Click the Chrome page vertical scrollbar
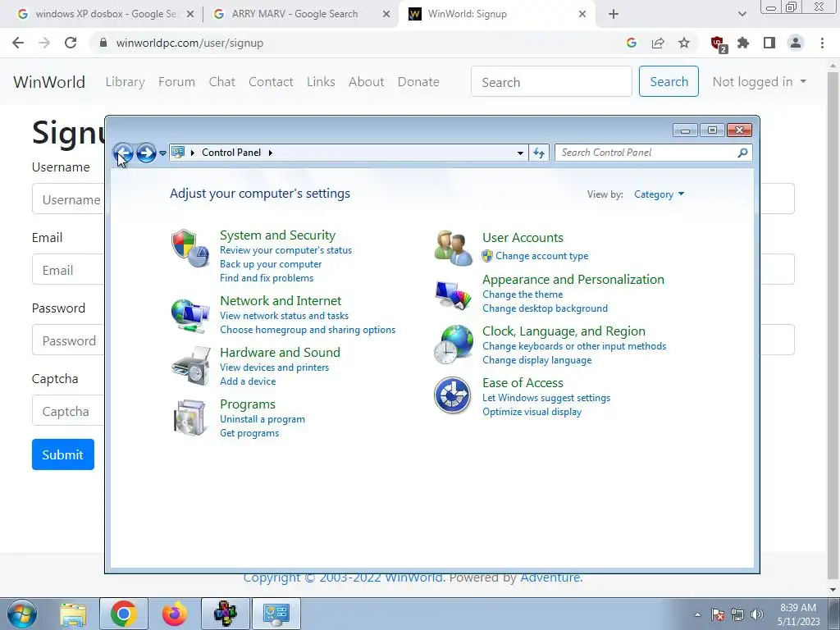The height and width of the screenshot is (630, 840). click(x=833, y=325)
